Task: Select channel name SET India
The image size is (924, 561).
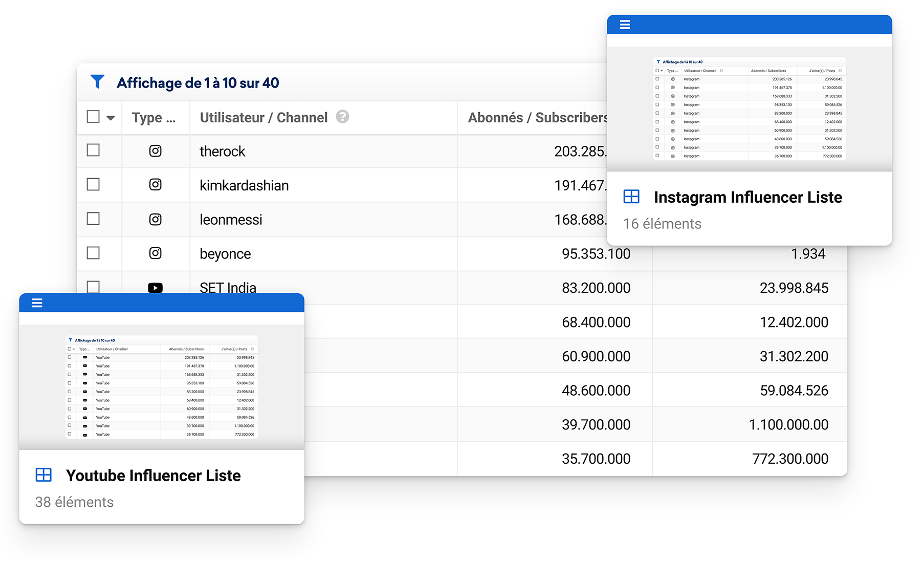Action: [x=228, y=288]
